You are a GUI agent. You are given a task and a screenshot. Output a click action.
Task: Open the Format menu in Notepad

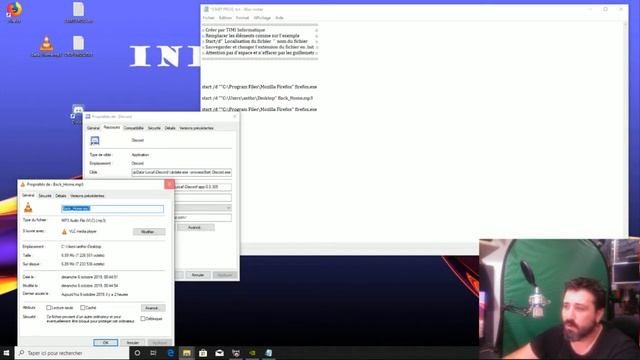tap(242, 18)
